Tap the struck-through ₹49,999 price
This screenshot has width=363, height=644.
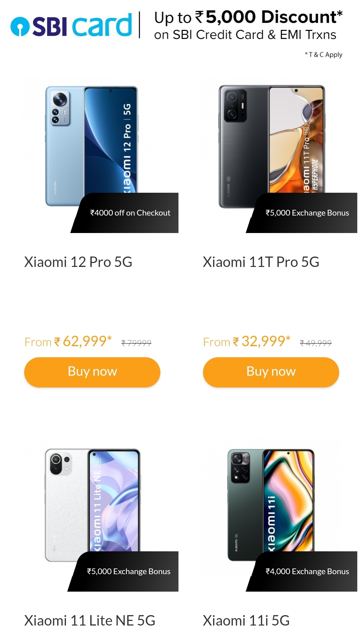click(x=316, y=343)
